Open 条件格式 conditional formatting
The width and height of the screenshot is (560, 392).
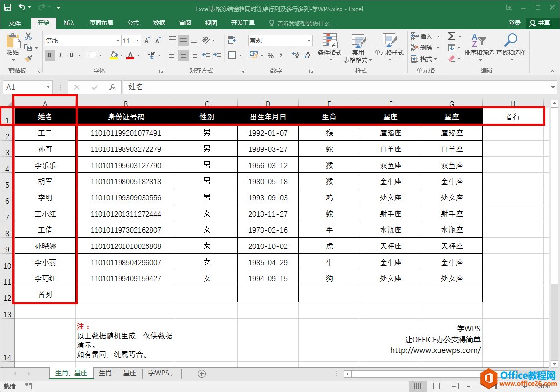(329, 47)
